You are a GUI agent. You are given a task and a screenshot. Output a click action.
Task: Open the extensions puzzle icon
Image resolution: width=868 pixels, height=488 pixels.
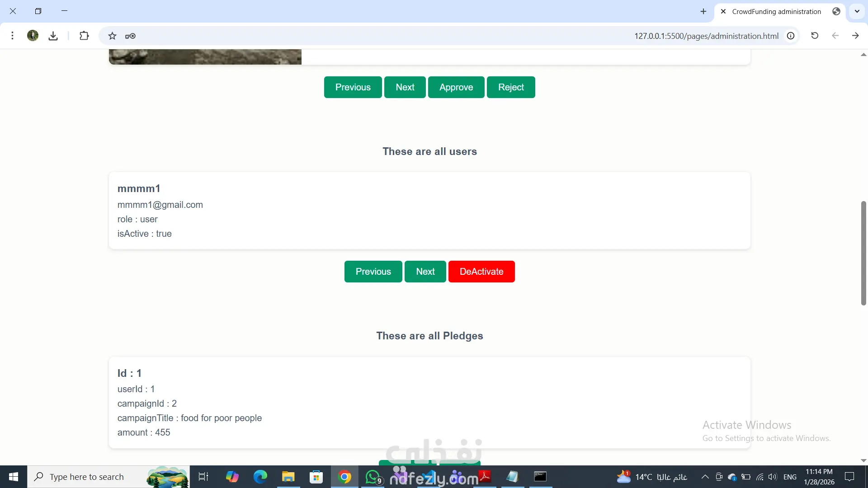pos(84,36)
